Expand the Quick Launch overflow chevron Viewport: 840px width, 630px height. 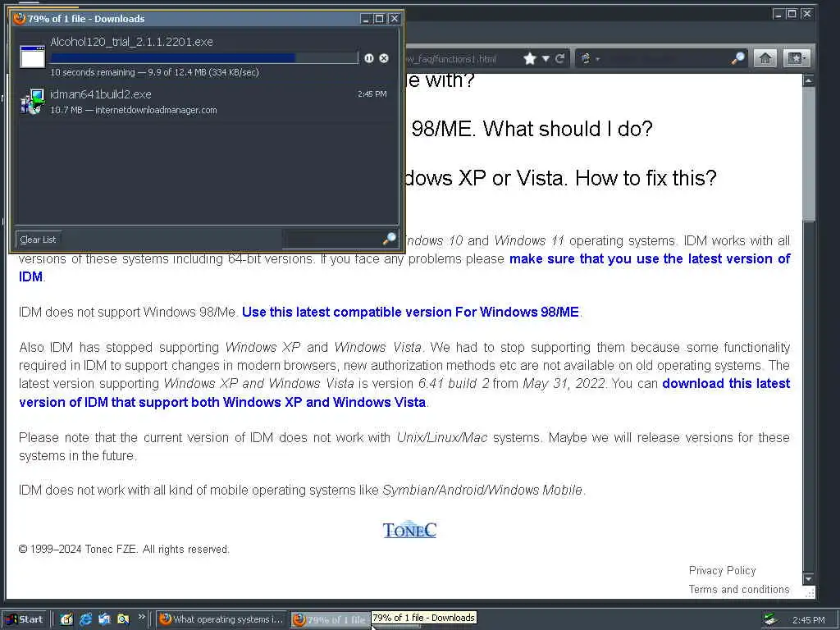[x=141, y=617]
